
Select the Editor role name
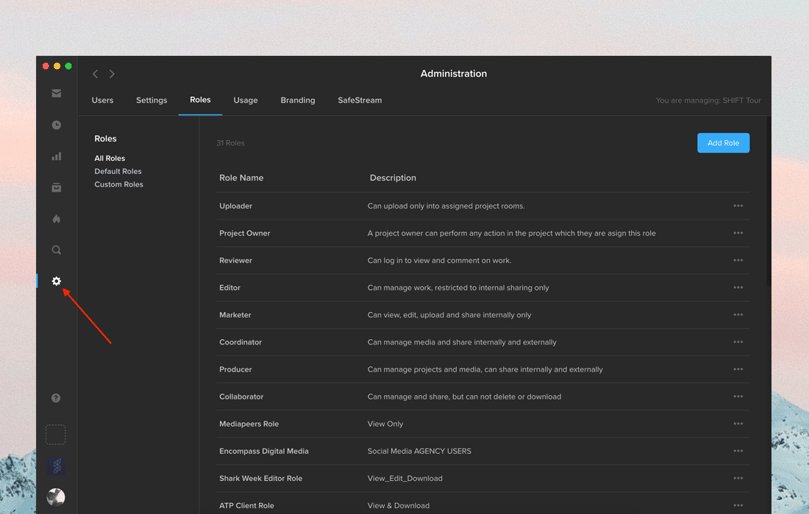(230, 287)
